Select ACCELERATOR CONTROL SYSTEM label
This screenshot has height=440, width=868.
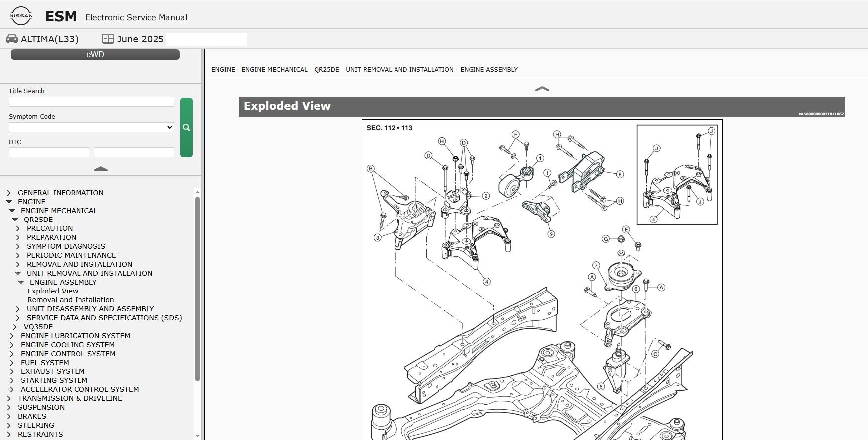click(80, 389)
